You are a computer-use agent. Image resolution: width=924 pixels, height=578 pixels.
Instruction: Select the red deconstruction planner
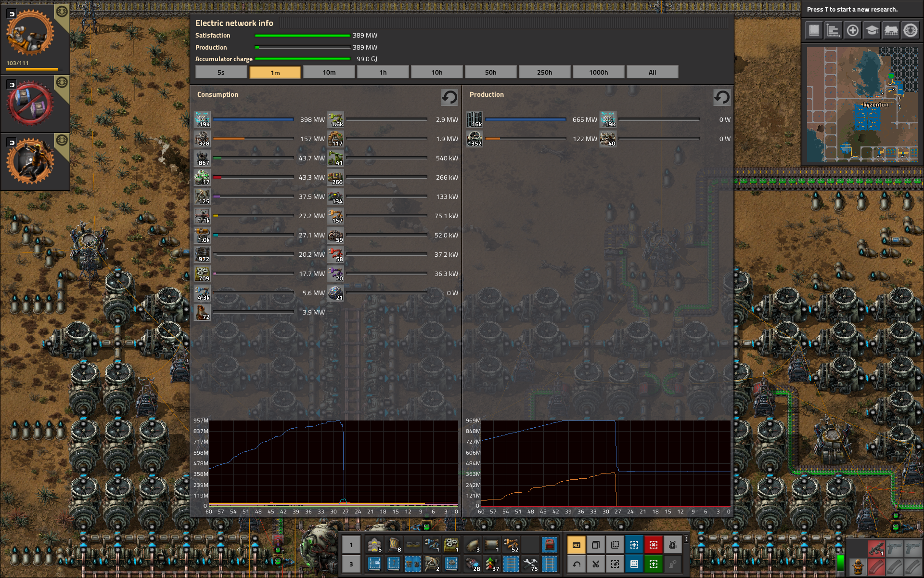coord(653,545)
